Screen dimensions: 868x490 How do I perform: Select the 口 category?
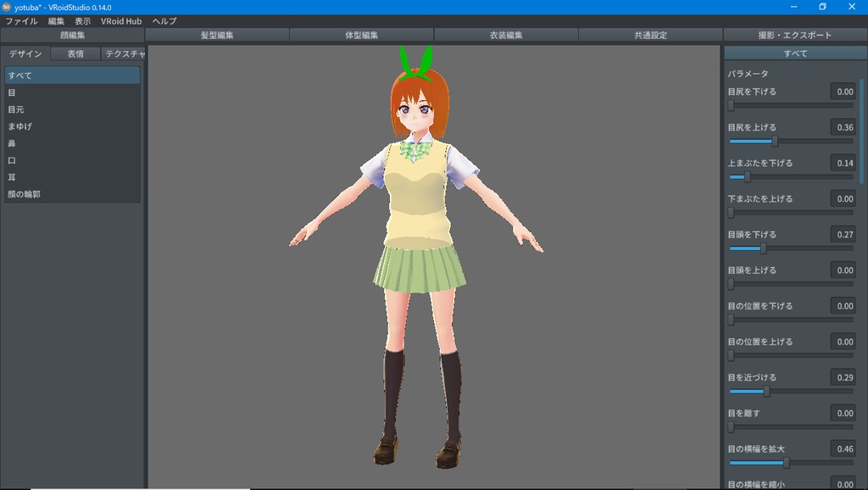pyautogui.click(x=73, y=160)
